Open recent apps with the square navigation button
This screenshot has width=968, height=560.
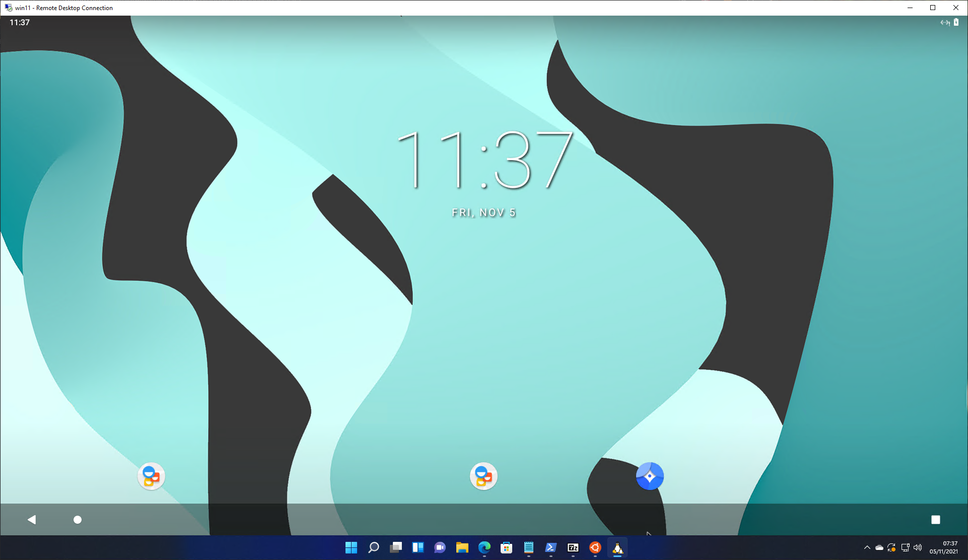tap(935, 519)
